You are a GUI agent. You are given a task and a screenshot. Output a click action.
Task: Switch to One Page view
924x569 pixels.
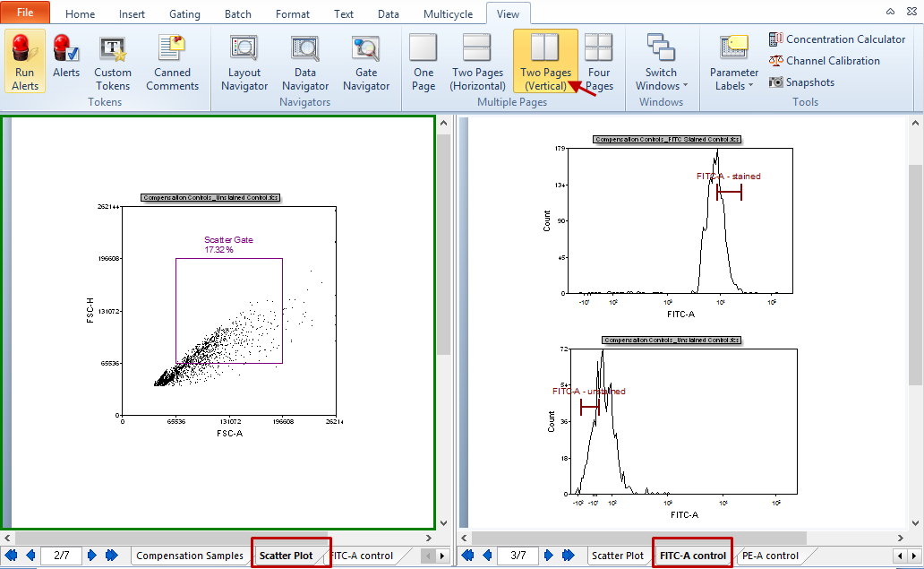tap(423, 61)
